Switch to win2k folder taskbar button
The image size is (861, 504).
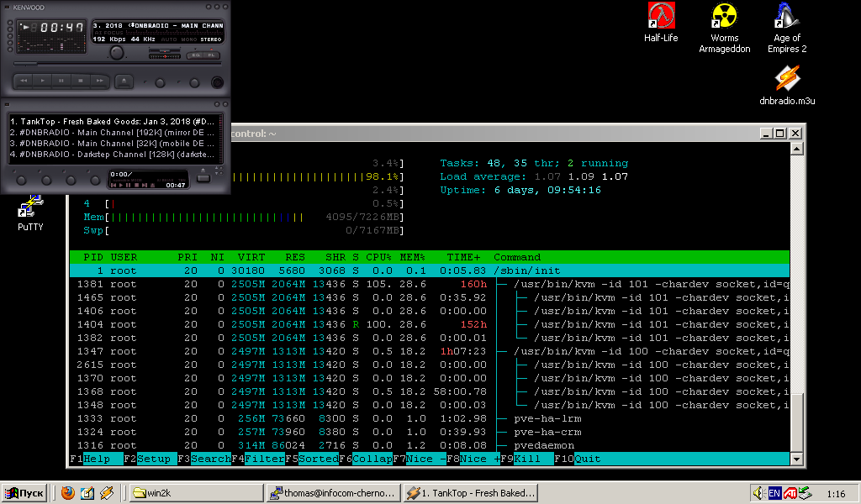(x=197, y=493)
